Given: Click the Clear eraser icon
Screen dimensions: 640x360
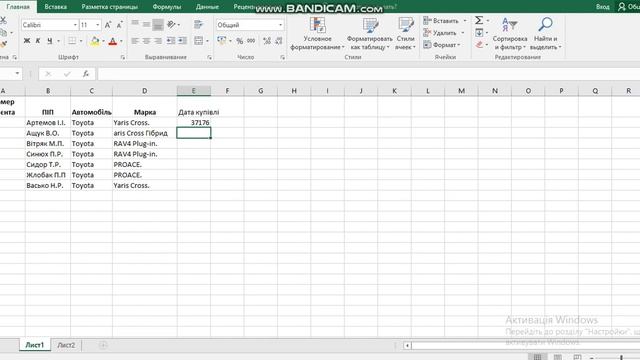Looking at the screenshot, I should click(x=479, y=44).
